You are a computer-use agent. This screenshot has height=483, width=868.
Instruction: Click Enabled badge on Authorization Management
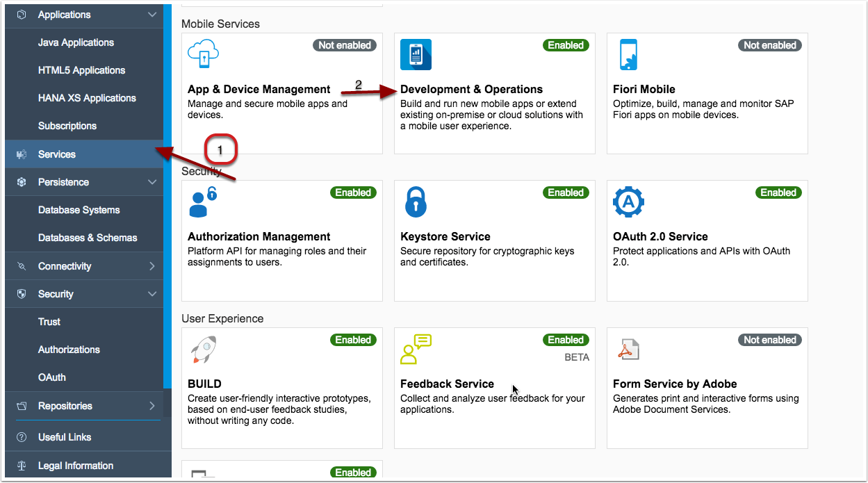point(353,193)
